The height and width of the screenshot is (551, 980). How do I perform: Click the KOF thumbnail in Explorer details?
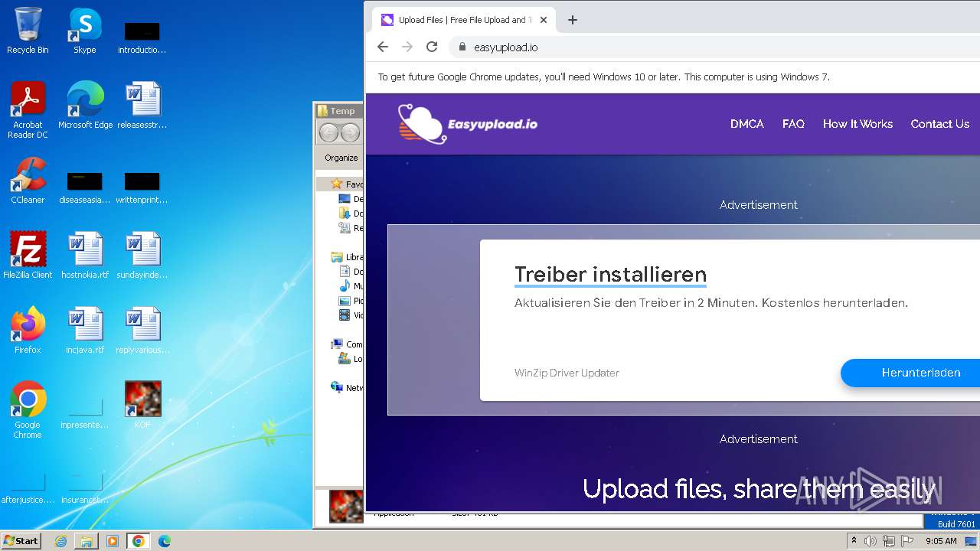[346, 507]
